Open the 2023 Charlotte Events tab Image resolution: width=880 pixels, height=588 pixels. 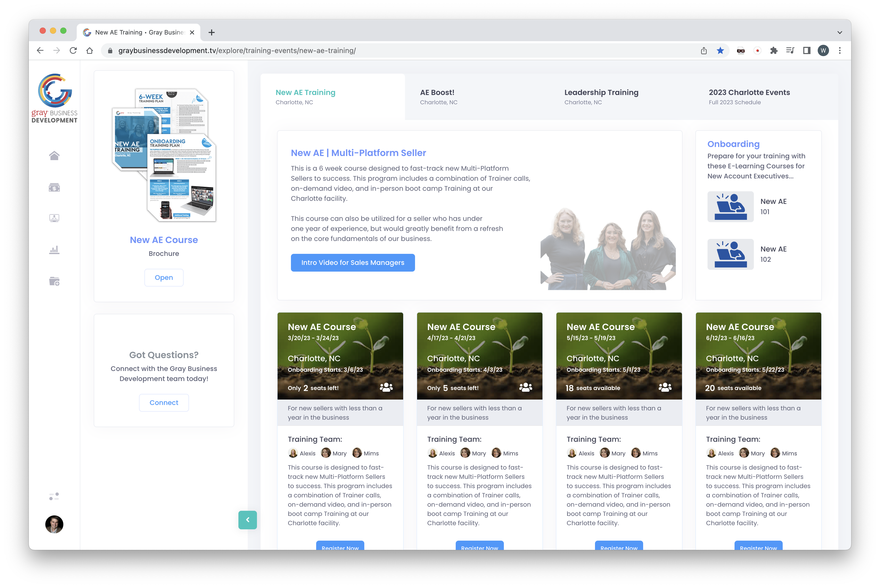(x=766, y=97)
